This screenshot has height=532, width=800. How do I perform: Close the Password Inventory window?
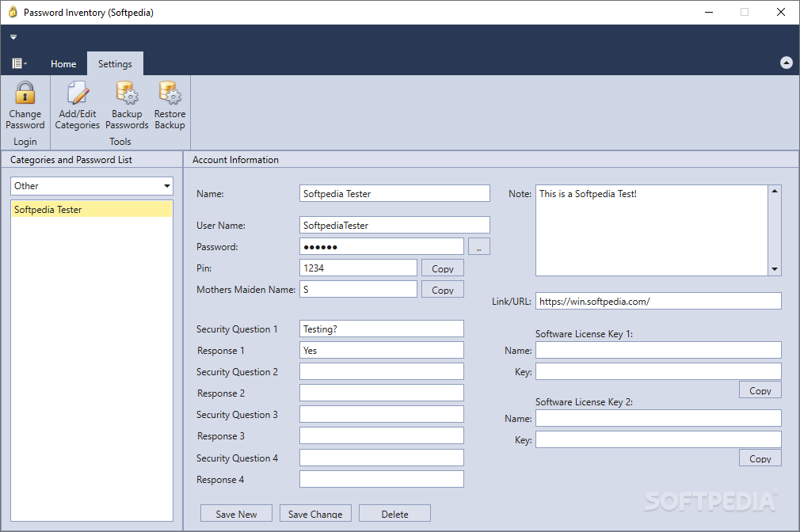click(x=781, y=12)
